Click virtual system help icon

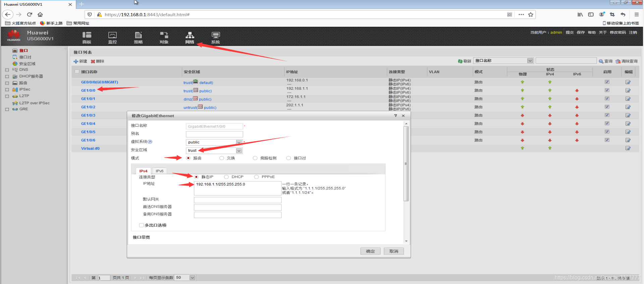150,142
